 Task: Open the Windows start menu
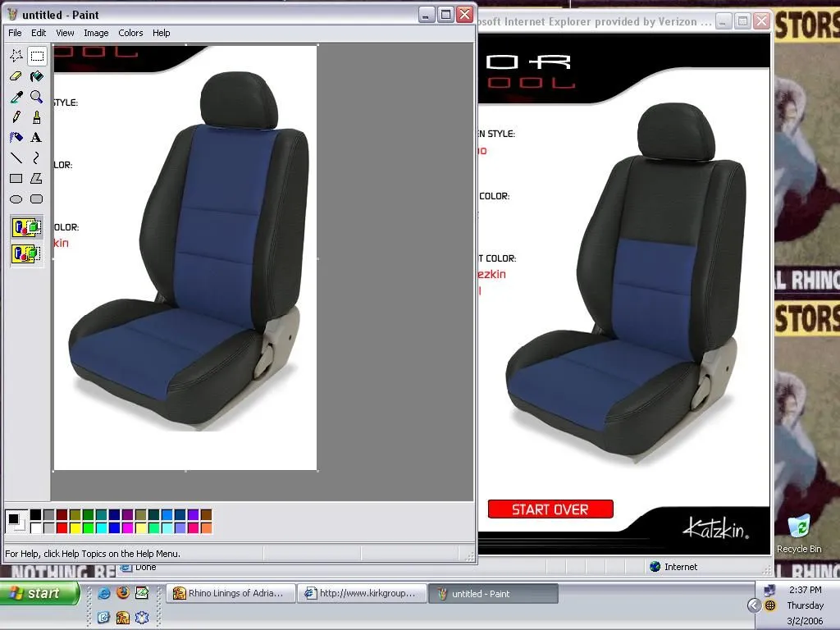pos(39,593)
